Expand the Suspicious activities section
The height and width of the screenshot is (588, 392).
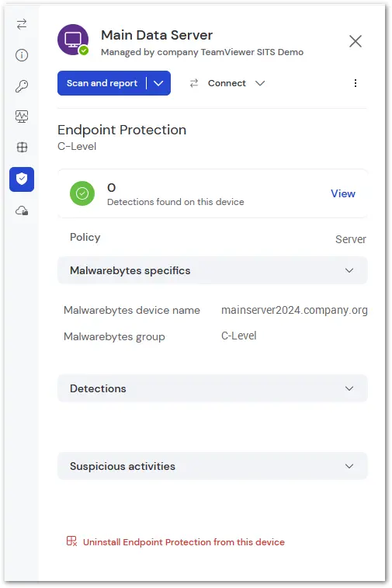pyautogui.click(x=213, y=466)
